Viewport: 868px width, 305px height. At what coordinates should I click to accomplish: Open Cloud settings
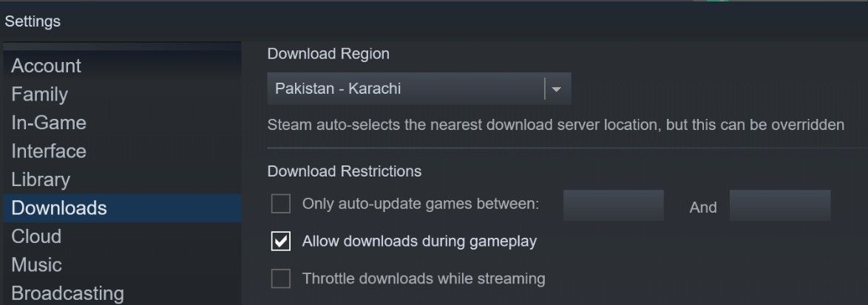(x=36, y=236)
